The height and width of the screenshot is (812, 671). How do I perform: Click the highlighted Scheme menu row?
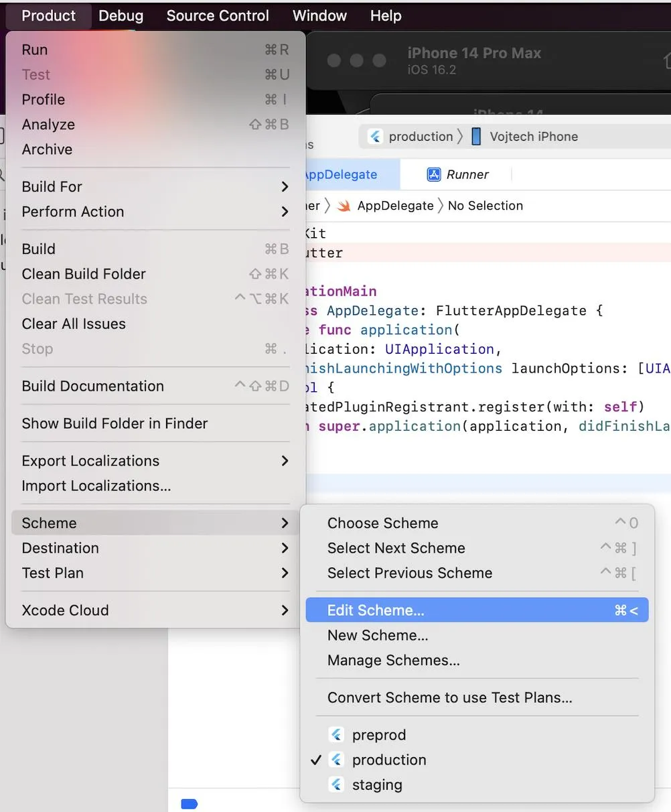click(155, 523)
